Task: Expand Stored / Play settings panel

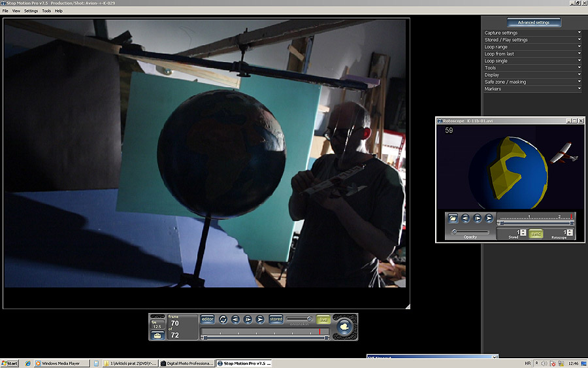Action: point(532,40)
